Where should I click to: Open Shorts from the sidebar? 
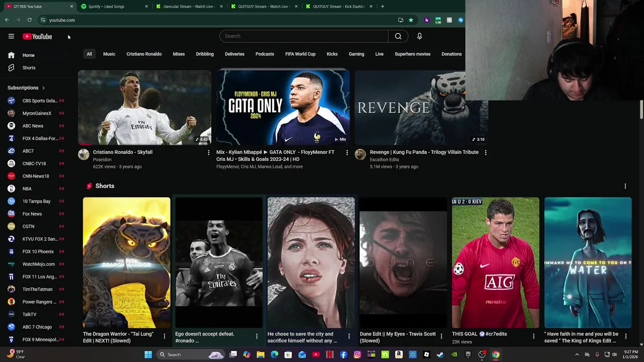point(29,68)
